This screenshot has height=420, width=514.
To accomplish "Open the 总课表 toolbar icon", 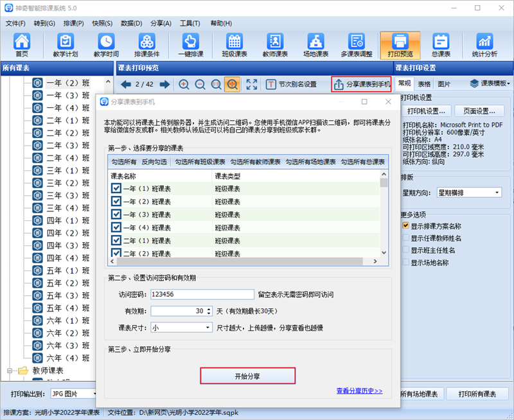I will 441,45.
